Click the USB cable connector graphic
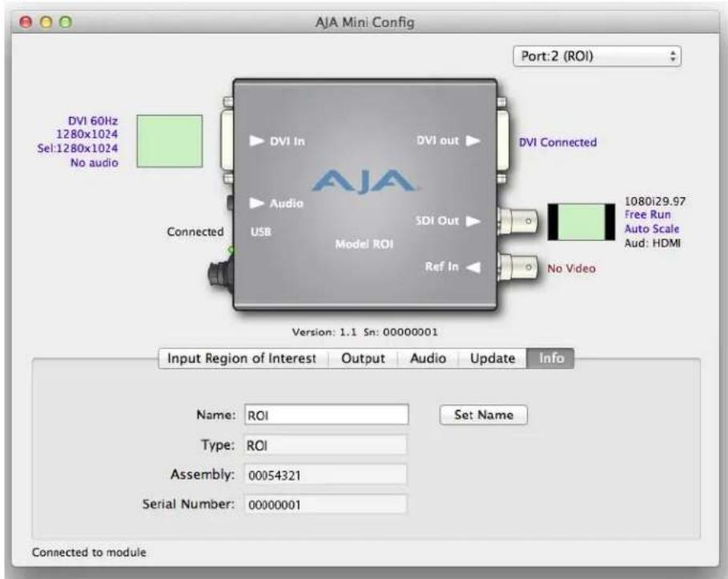 tap(220, 274)
